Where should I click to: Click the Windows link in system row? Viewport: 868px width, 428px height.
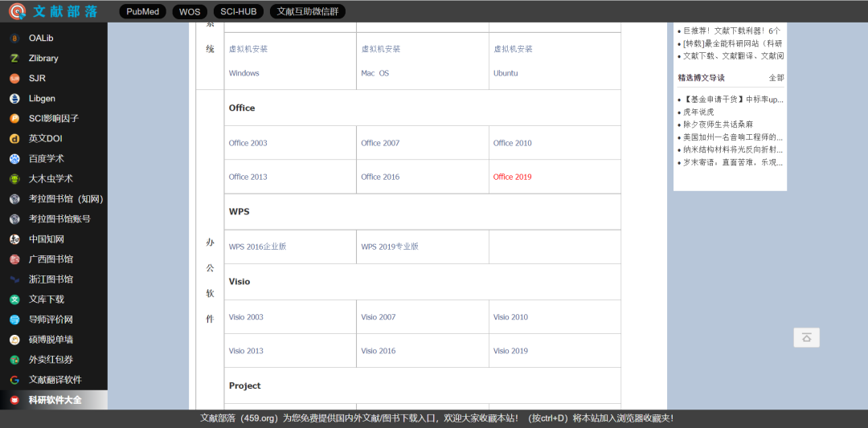click(x=244, y=73)
